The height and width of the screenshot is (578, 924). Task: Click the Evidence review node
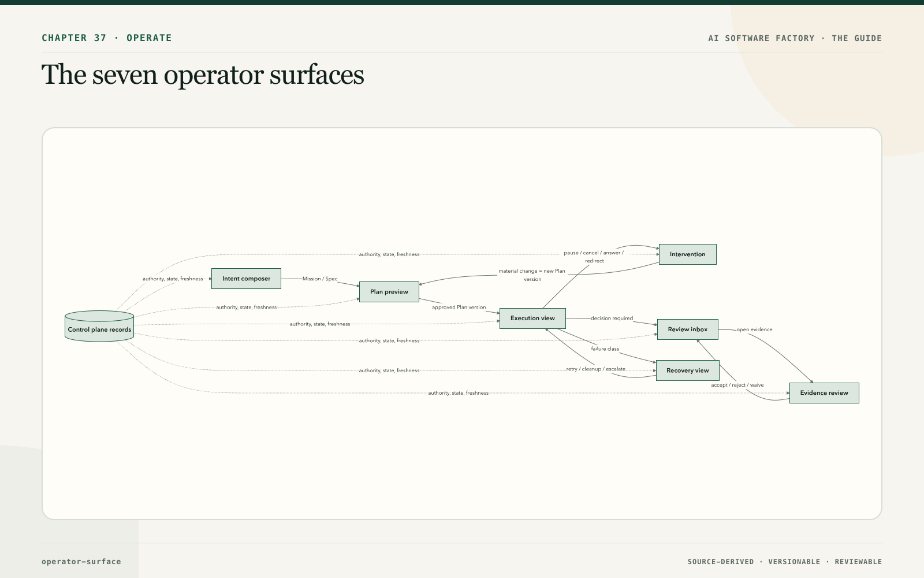(x=824, y=393)
